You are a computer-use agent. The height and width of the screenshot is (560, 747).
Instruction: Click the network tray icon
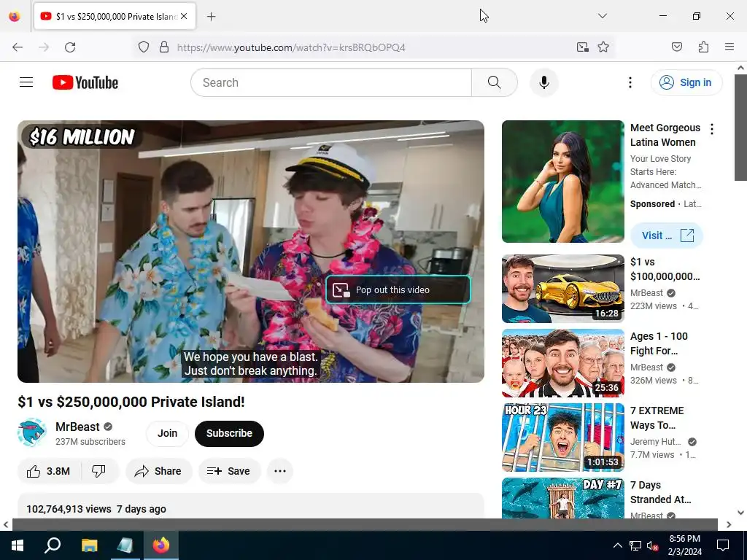[x=635, y=545]
